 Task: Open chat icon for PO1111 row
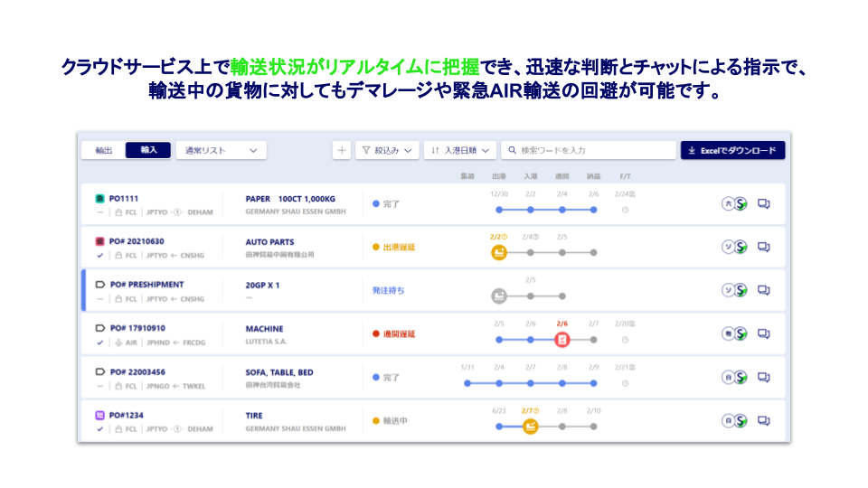(763, 203)
